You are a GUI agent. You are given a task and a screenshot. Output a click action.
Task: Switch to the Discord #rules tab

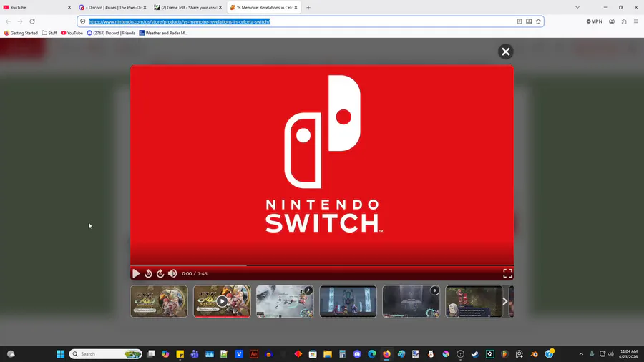pyautogui.click(x=112, y=7)
